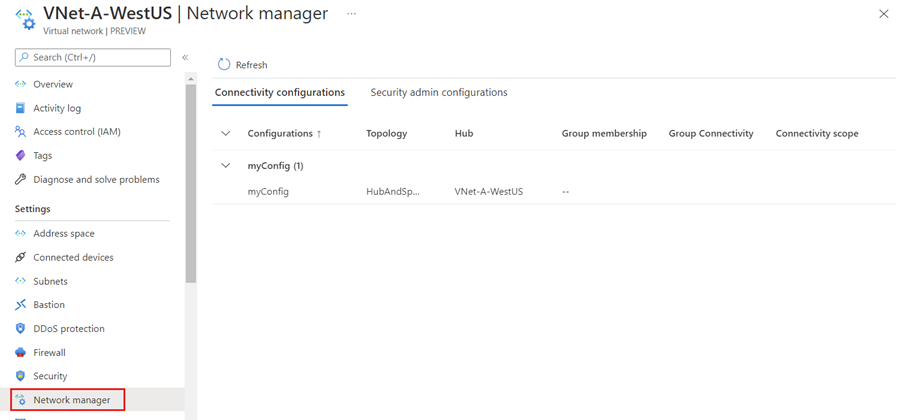Image resolution: width=901 pixels, height=420 pixels.
Task: Click the Diagnose and solve problems wrench icon
Action: coord(21,180)
